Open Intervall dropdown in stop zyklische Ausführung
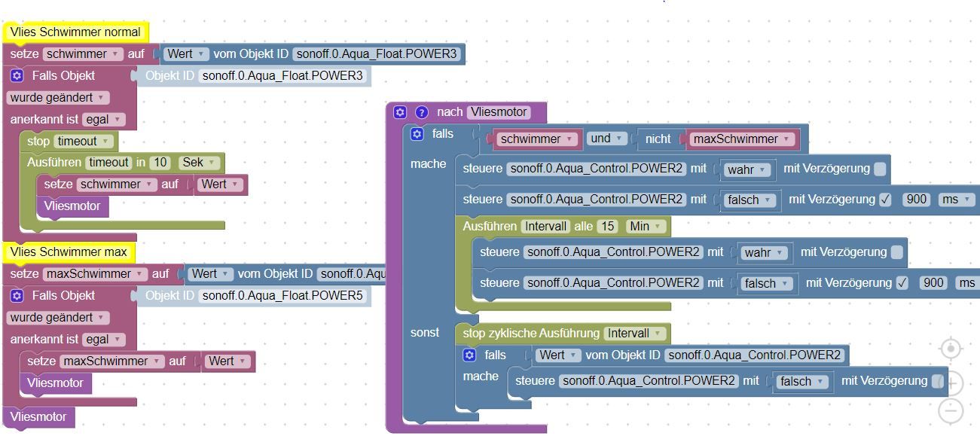Image resolution: width=980 pixels, height=439 pixels. tap(637, 333)
